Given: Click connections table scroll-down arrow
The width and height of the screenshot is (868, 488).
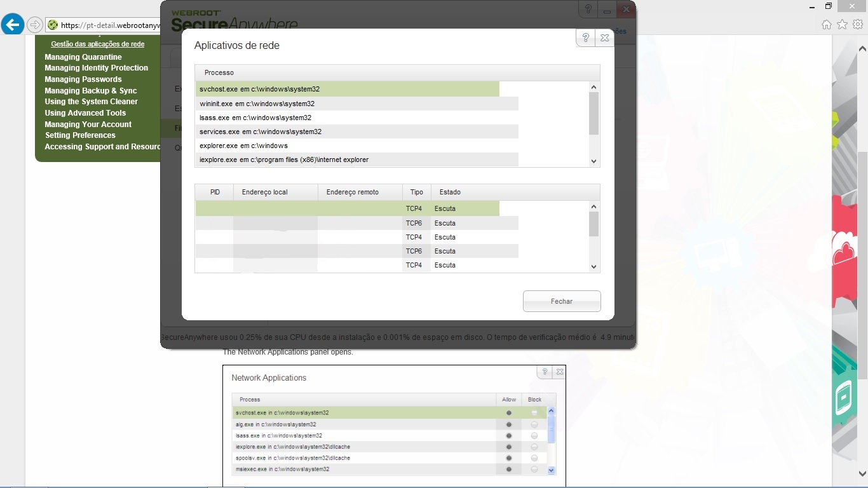Looking at the screenshot, I should [594, 267].
